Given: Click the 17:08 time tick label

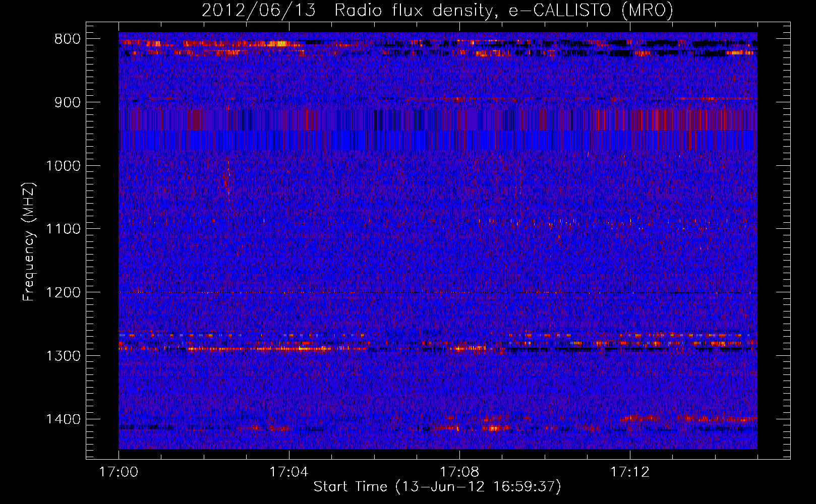Looking at the screenshot, I should [459, 472].
